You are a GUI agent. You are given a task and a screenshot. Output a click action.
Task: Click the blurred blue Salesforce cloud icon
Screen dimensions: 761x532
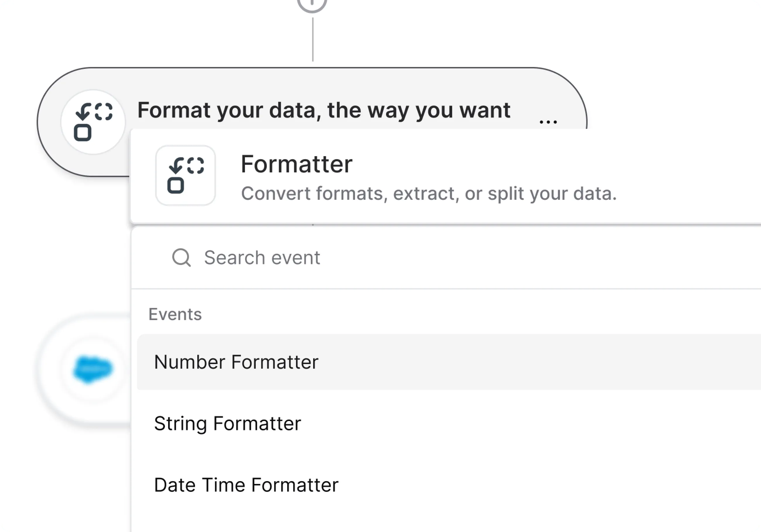93,369
